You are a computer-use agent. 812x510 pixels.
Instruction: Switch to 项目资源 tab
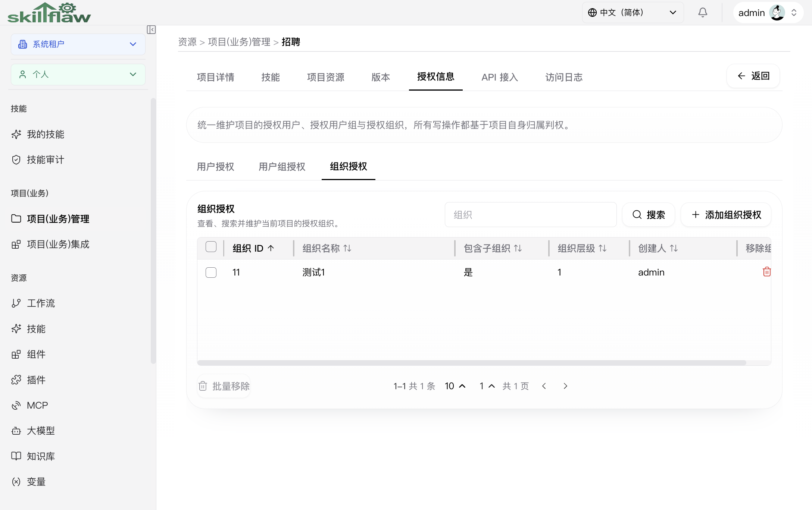[326, 77]
